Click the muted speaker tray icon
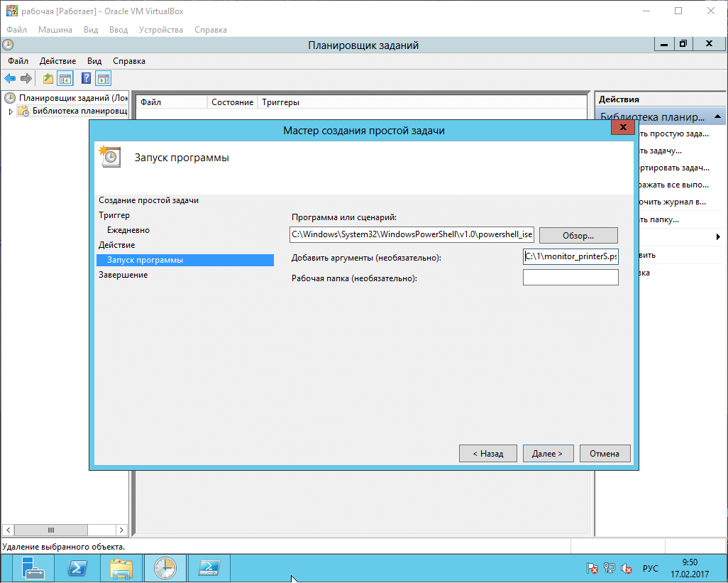Screen dimensions: 728x583 [x=627, y=569]
